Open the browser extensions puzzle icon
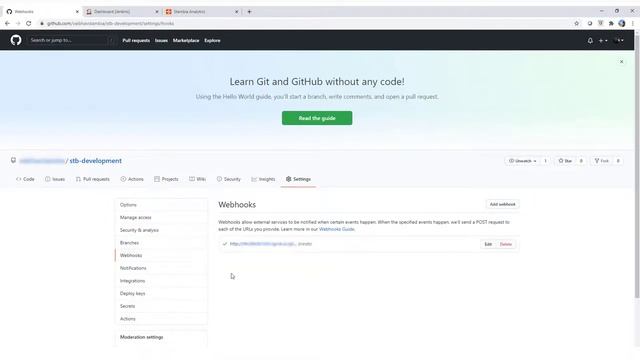Screen dimensions: 640x360 (x=611, y=23)
